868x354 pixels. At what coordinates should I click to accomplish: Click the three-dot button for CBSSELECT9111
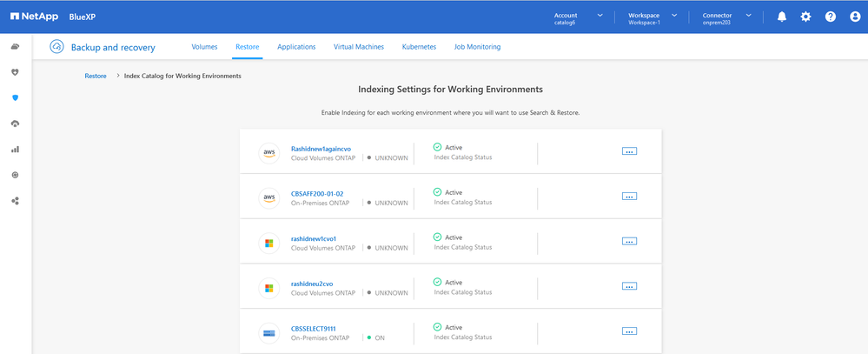pyautogui.click(x=629, y=331)
